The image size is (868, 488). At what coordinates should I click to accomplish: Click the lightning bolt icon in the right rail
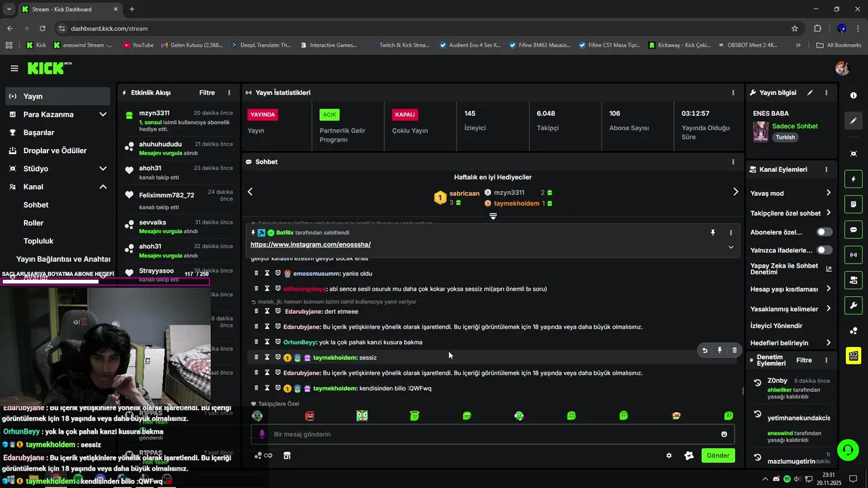(x=853, y=180)
